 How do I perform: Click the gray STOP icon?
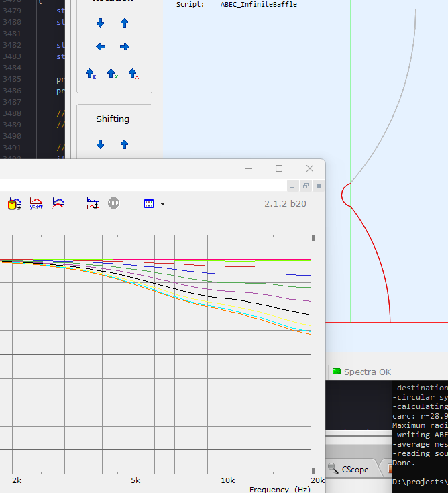click(x=113, y=203)
